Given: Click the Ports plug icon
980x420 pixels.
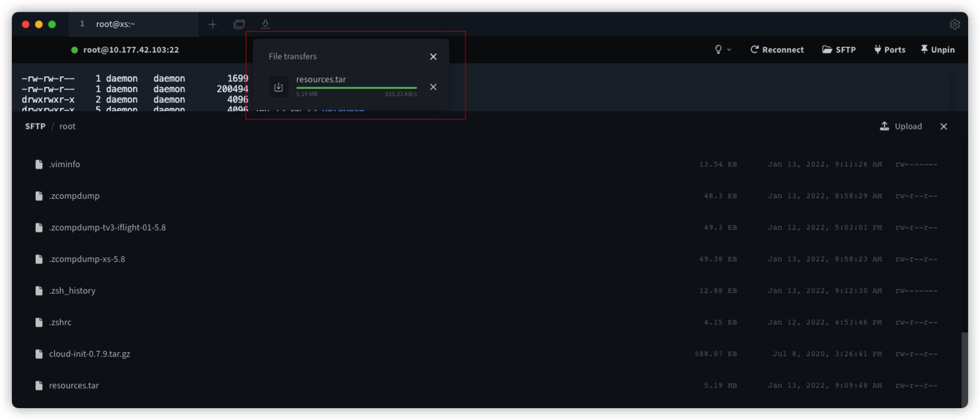Looking at the screenshot, I should pyautogui.click(x=878, y=49).
